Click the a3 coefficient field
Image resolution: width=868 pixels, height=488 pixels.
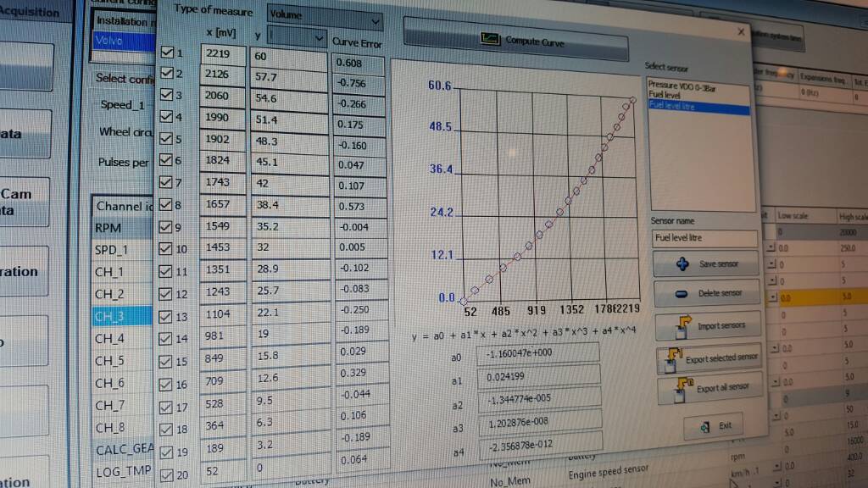(540, 423)
